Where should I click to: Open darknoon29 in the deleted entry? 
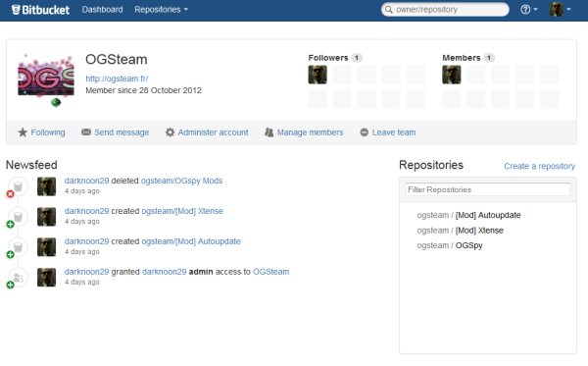point(86,181)
